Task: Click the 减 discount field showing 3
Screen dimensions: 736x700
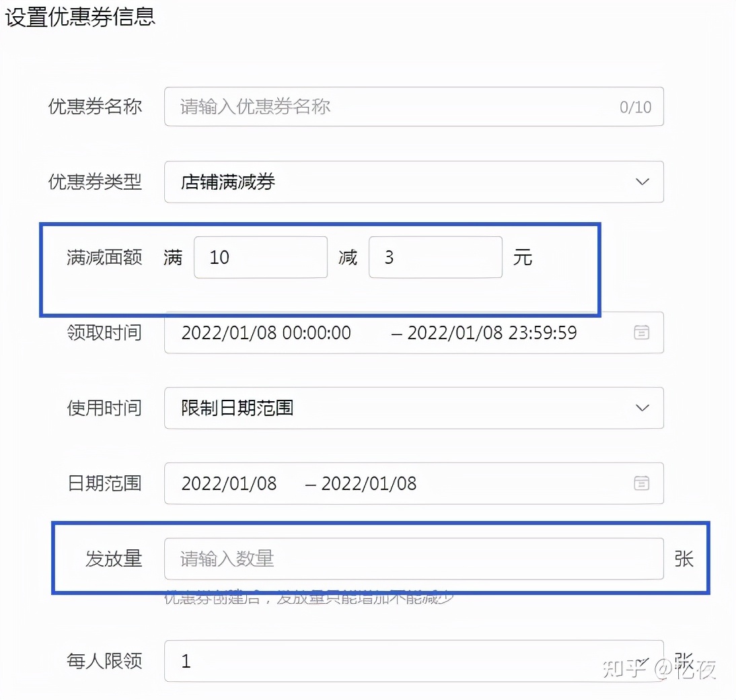Action: pyautogui.click(x=435, y=257)
